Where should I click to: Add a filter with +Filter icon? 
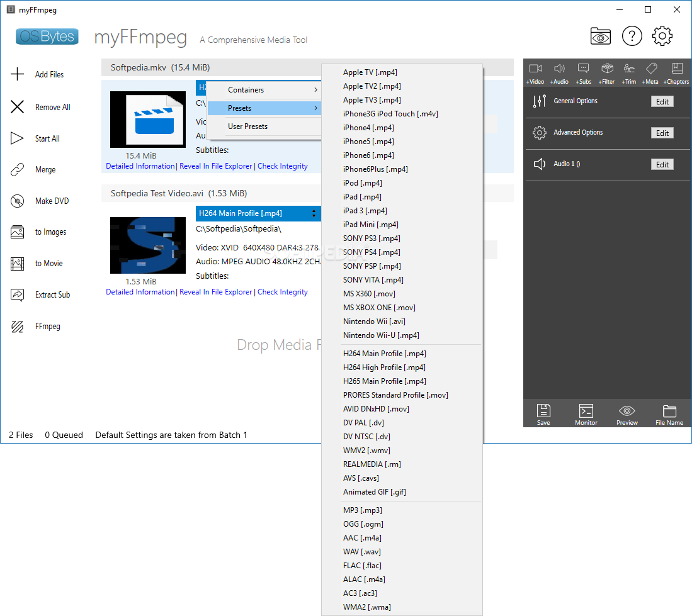tap(607, 74)
